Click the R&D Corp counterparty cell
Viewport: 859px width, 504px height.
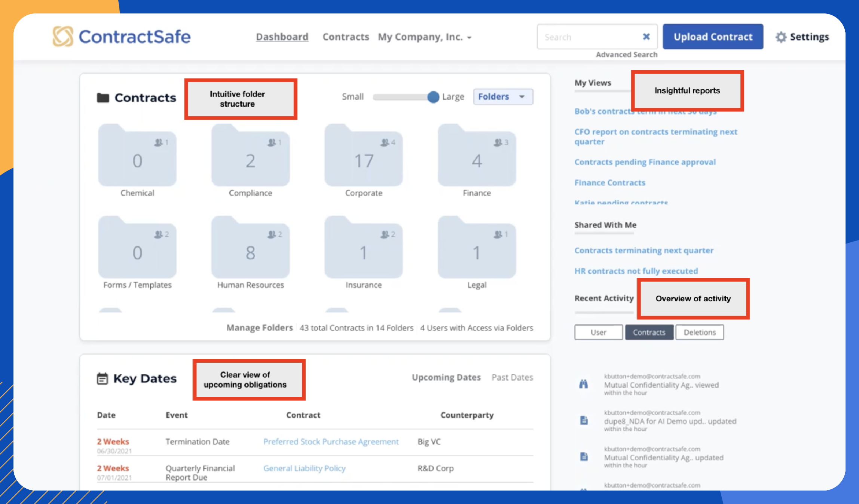tap(435, 468)
